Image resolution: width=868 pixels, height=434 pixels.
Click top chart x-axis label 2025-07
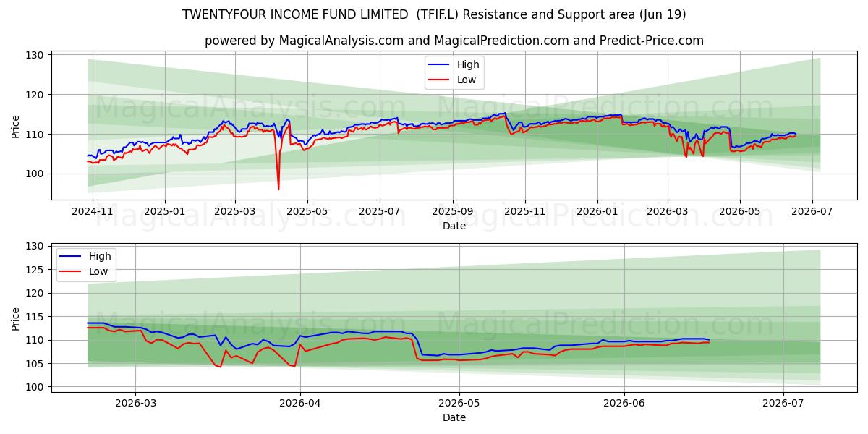(x=380, y=212)
